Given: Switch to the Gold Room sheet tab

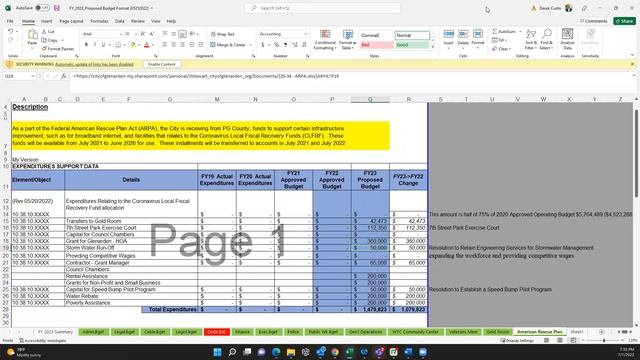Looking at the screenshot, I should pos(498,332).
